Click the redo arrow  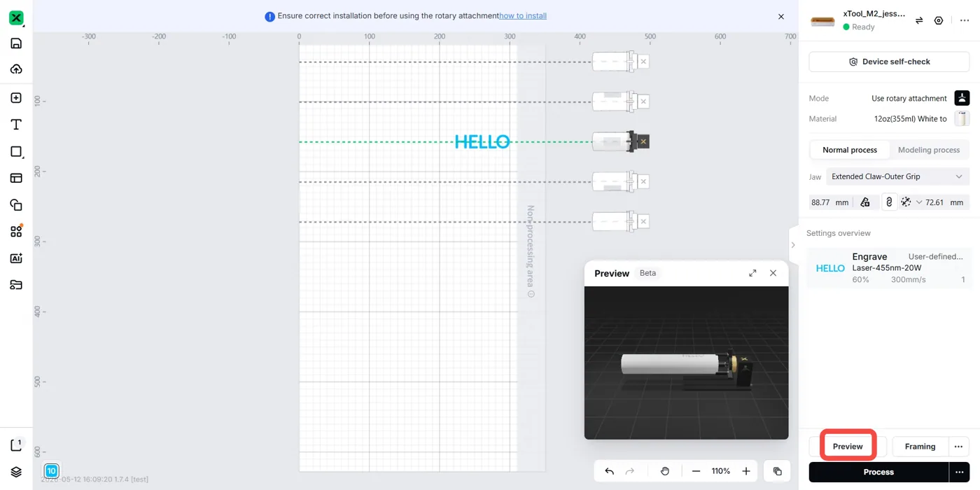point(629,471)
